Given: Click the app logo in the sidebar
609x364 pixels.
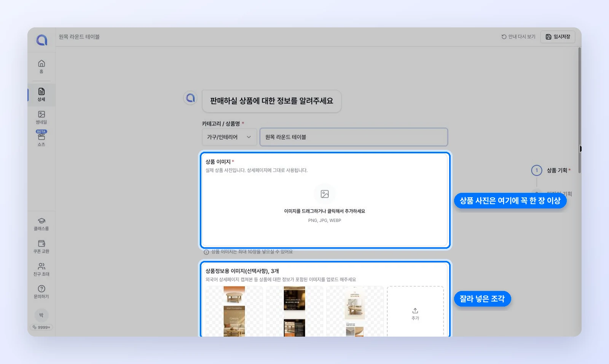Looking at the screenshot, I should (41, 40).
